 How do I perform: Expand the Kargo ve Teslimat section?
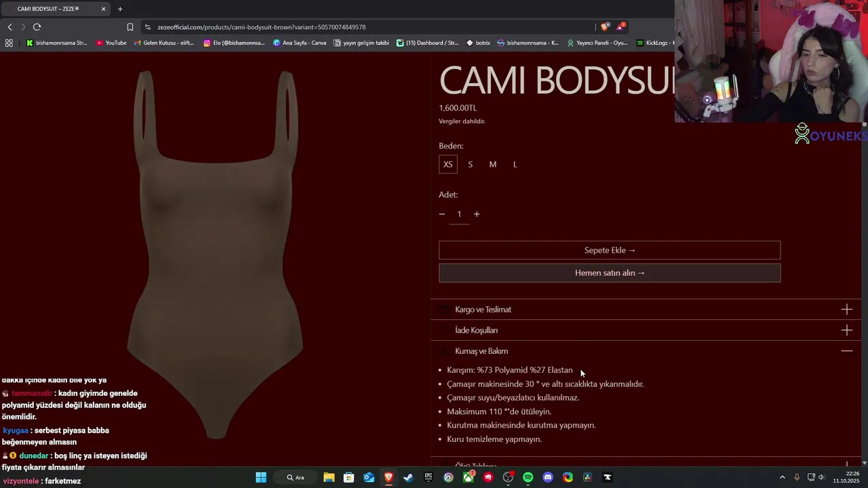point(646,310)
